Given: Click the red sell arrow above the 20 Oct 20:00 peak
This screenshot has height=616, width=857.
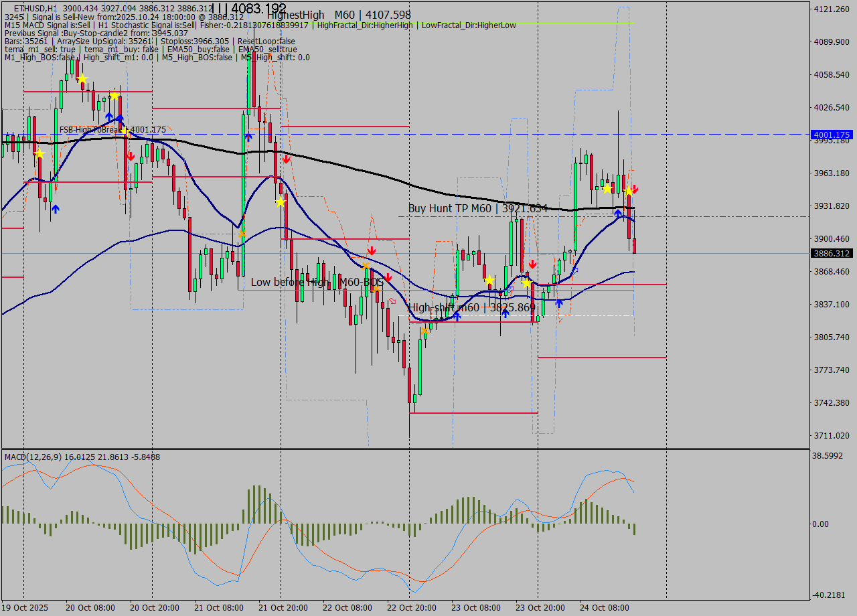Looking at the screenshot, I should coord(131,155).
